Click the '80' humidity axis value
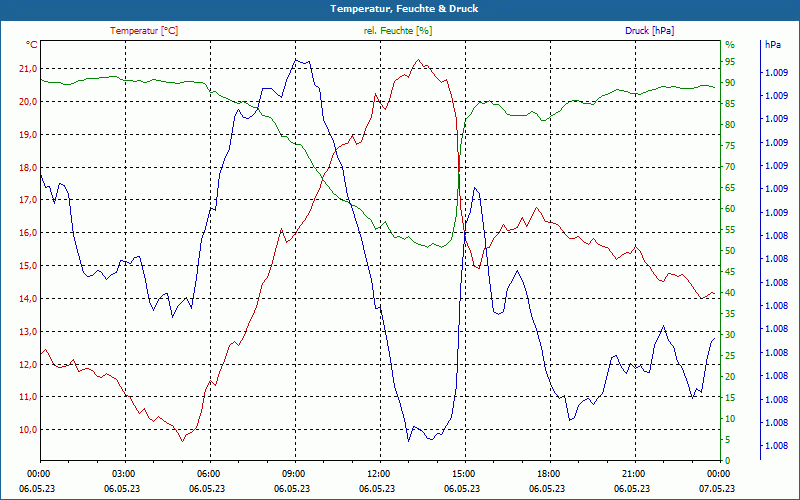The height and width of the screenshot is (500, 800). 730,124
